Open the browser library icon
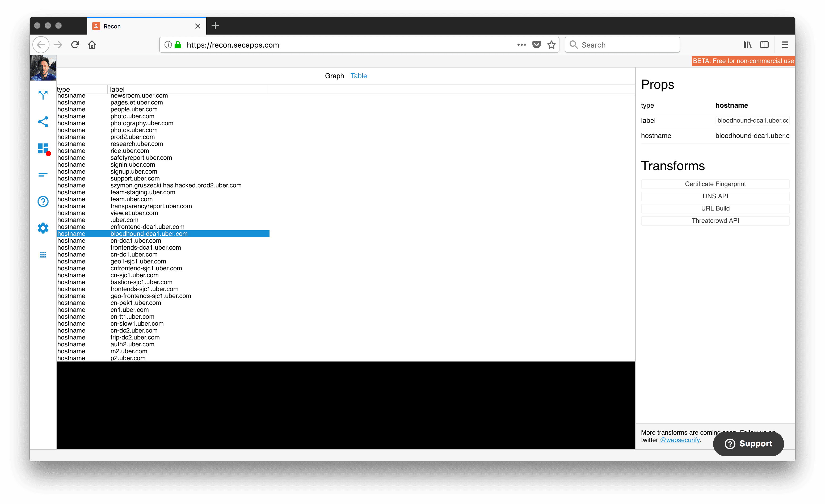The width and height of the screenshot is (825, 504). point(747,45)
